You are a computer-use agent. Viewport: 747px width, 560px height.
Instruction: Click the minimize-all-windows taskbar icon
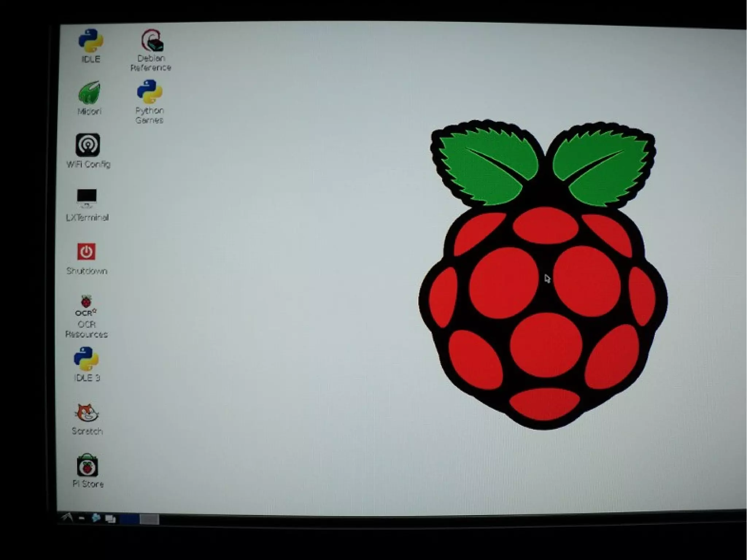[x=110, y=518]
